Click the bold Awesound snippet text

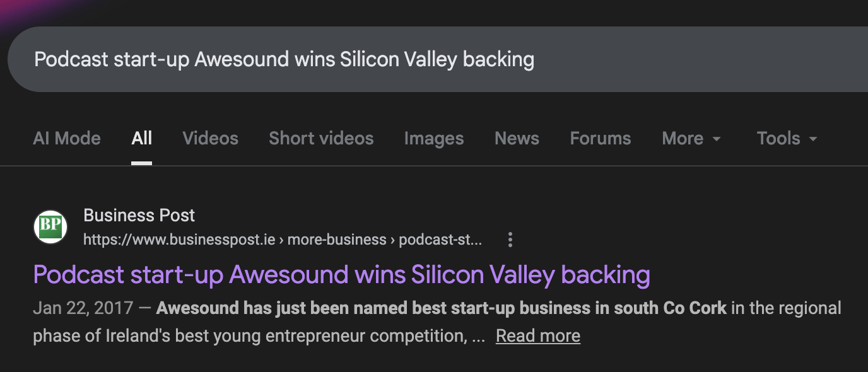click(442, 308)
